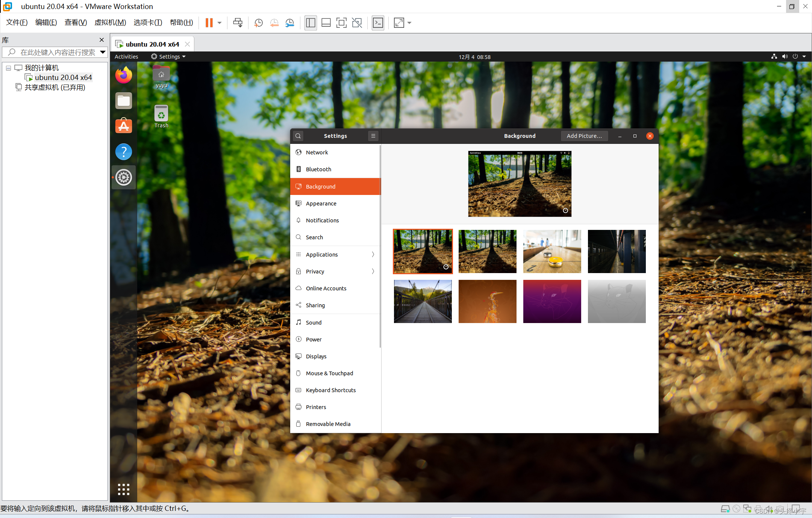Open the Appearance settings panel
Viewport: 812px width, 518px height.
point(321,203)
